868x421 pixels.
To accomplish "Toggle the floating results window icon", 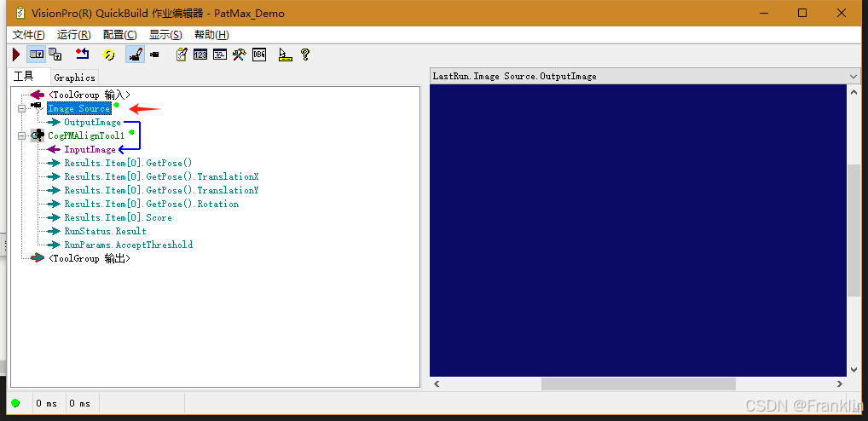I will tap(37, 55).
